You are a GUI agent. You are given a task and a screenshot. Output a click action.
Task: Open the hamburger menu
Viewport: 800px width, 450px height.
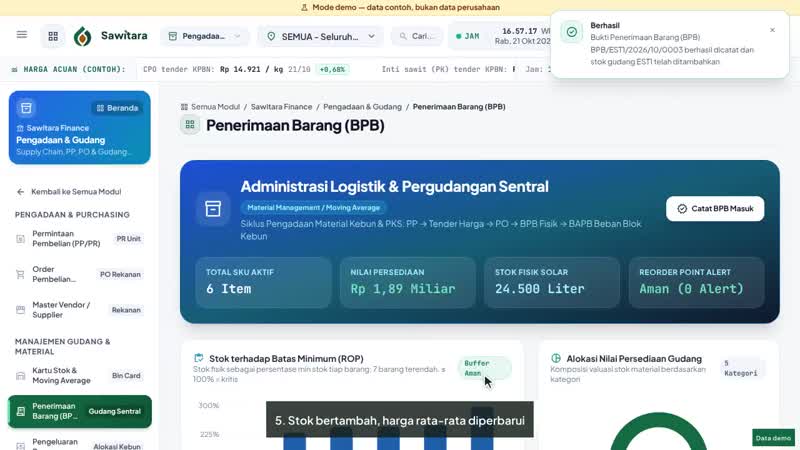pyautogui.click(x=21, y=35)
